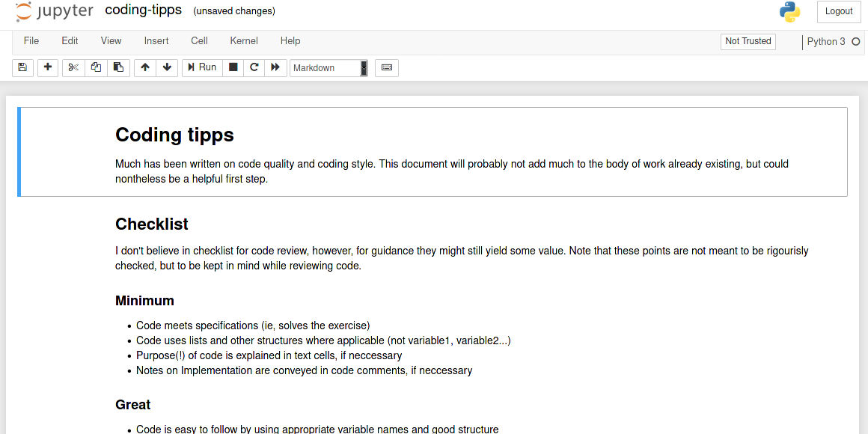Expand the Insert menu
868x434 pixels.
156,41
